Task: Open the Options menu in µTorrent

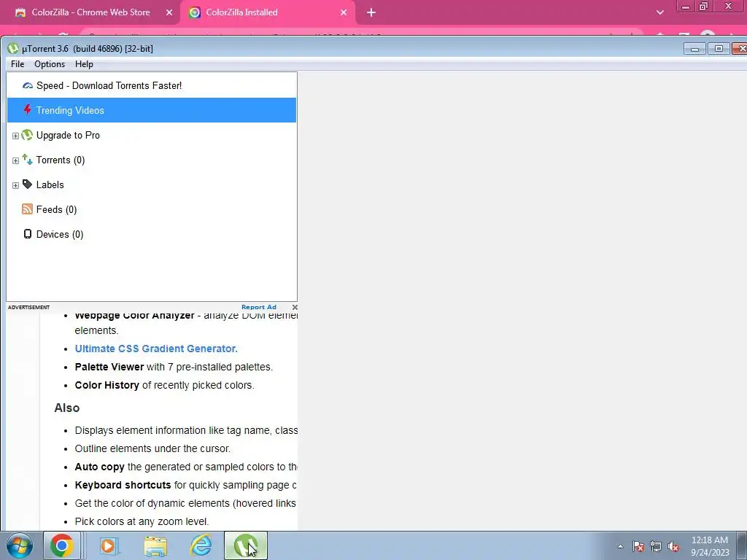Action: [x=50, y=64]
